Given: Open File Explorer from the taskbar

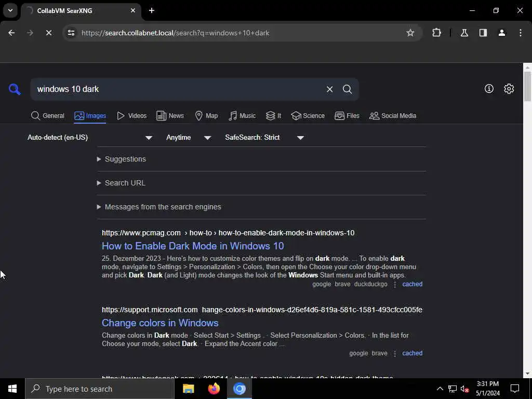Looking at the screenshot, I should point(188,389).
